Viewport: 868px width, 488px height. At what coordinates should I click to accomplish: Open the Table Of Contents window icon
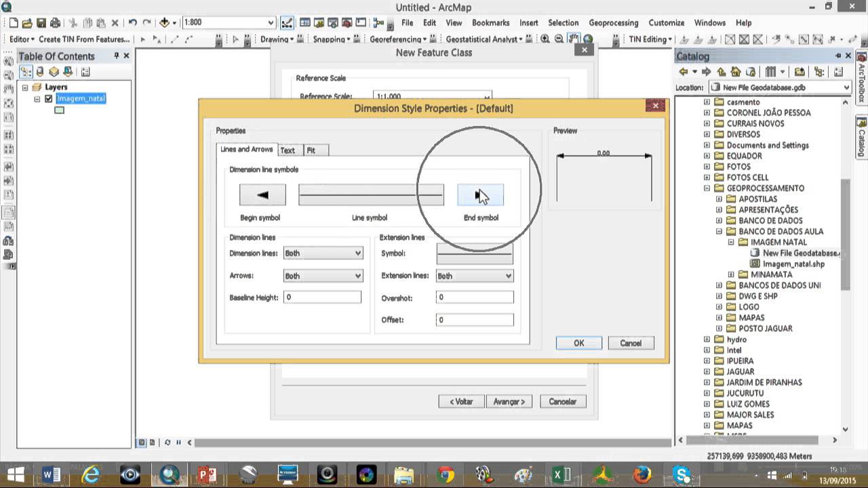[305, 22]
